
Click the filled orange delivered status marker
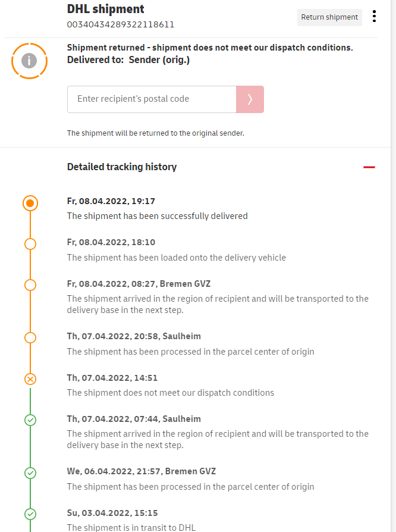[x=31, y=204]
